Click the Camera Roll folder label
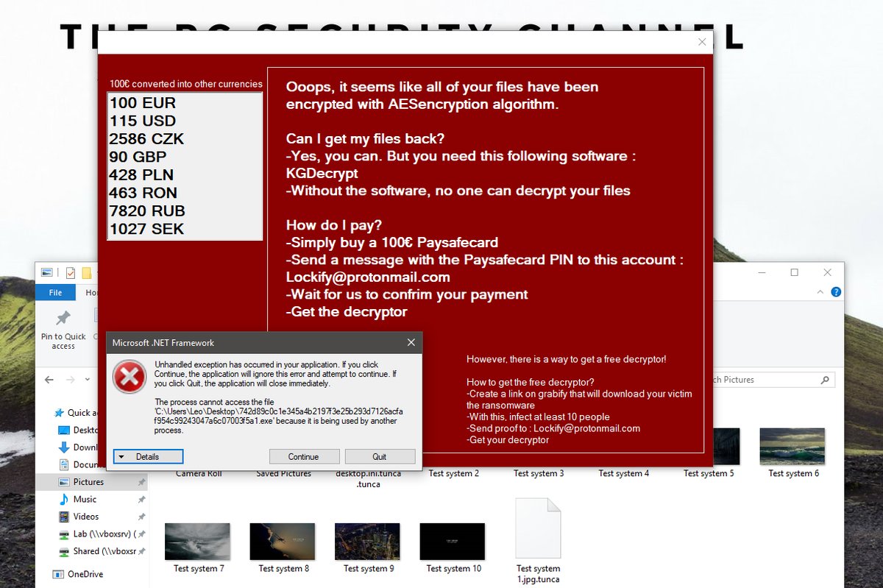883x588 pixels. (199, 474)
